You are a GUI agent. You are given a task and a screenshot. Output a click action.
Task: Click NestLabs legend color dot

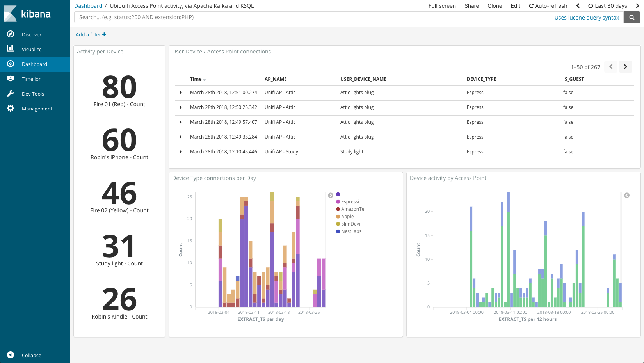pyautogui.click(x=338, y=231)
